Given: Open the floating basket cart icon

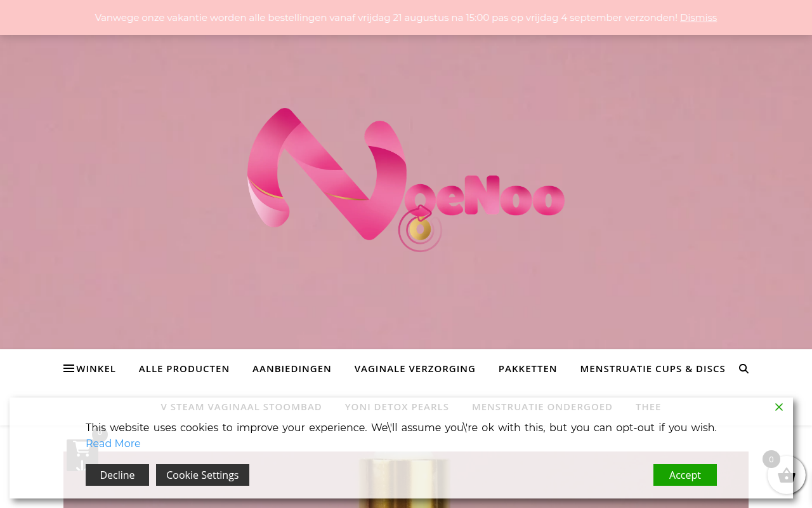Looking at the screenshot, I should coord(787,475).
